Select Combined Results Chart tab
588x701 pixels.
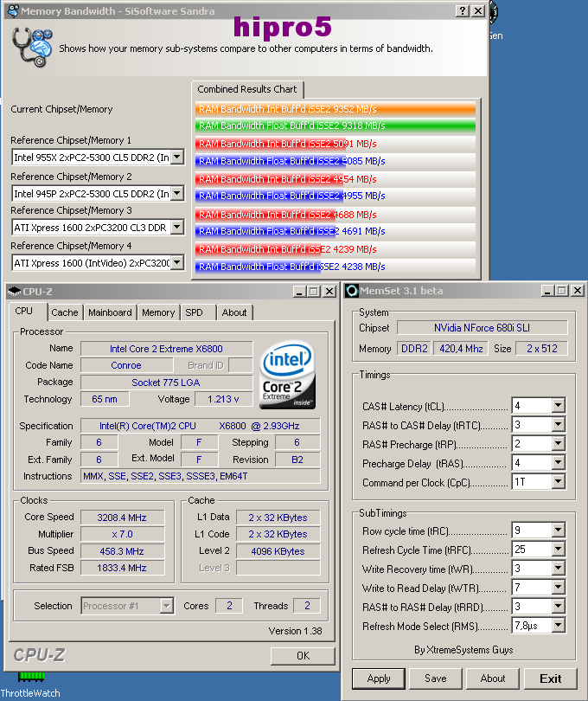(x=247, y=89)
